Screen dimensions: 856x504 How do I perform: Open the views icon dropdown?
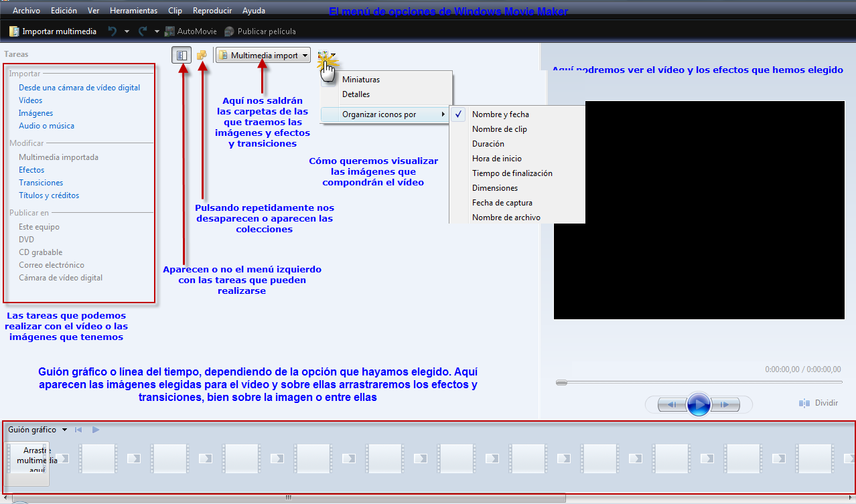(326, 57)
